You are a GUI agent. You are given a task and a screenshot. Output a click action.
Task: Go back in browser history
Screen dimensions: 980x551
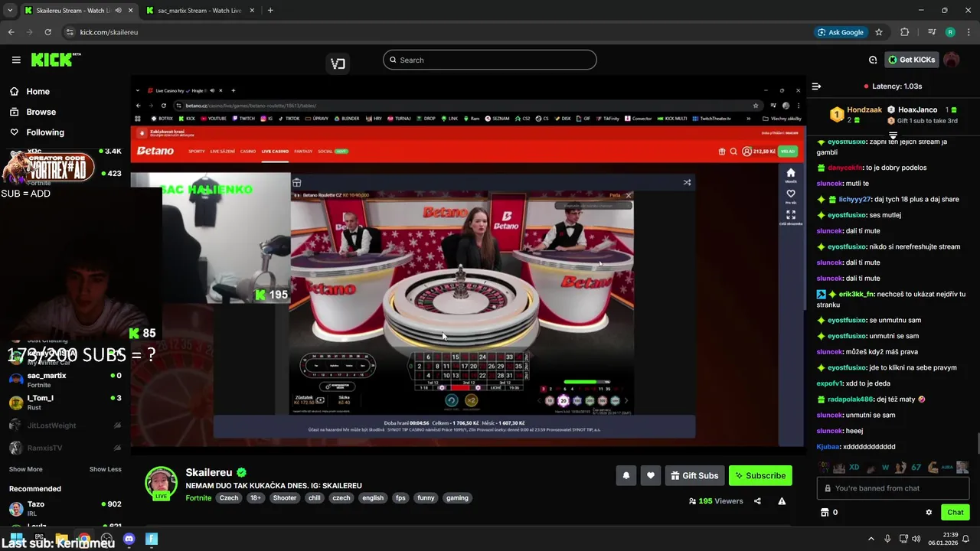pos(11,32)
